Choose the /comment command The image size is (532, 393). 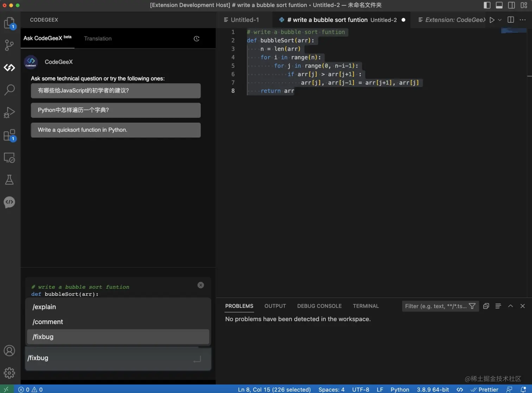(x=118, y=322)
